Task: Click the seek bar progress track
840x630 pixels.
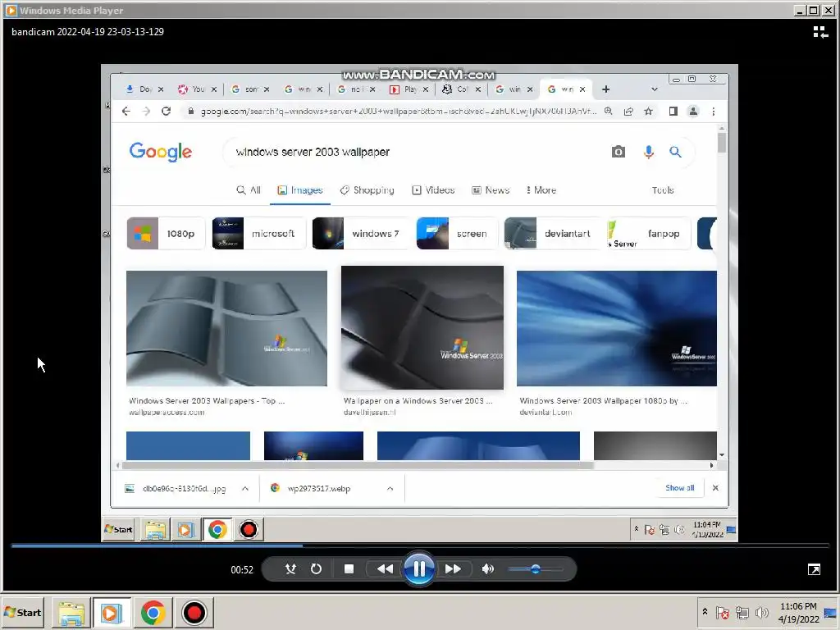Action: (420, 546)
